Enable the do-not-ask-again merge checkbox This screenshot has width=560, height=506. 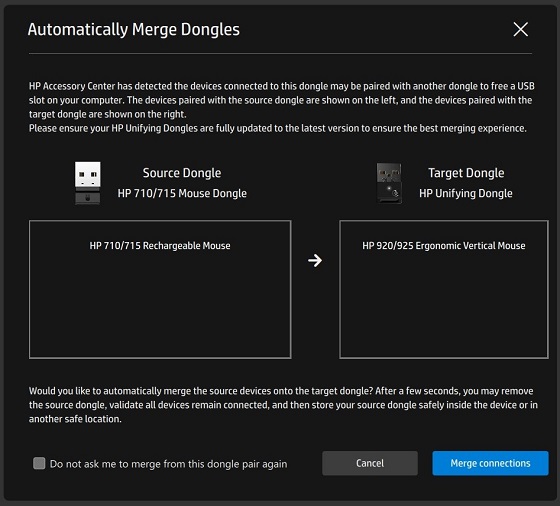[39, 463]
